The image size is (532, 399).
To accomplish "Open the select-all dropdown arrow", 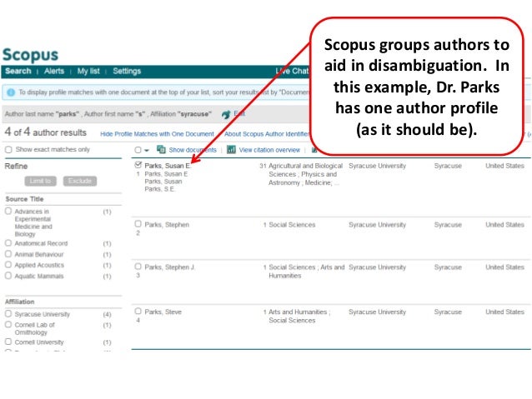I will [147, 150].
